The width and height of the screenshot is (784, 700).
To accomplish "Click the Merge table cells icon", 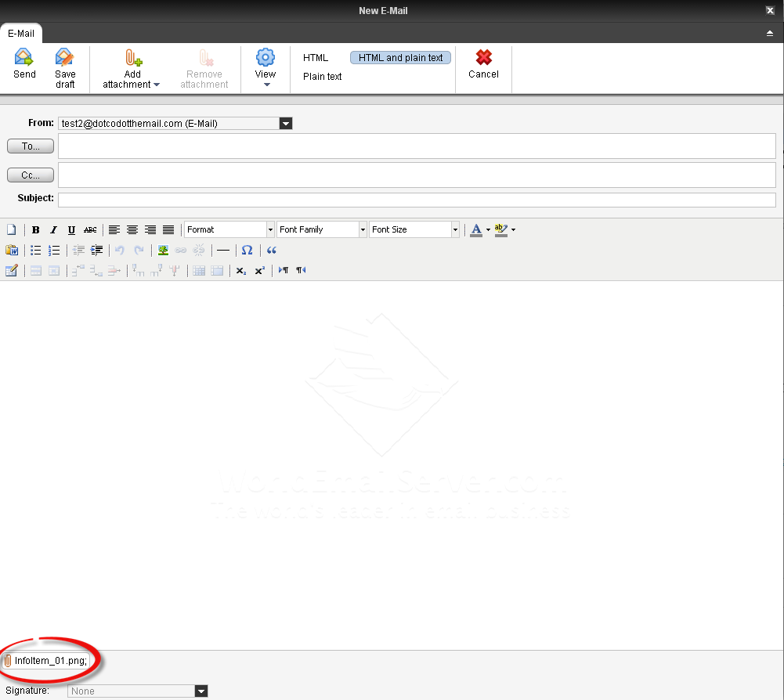I will [x=217, y=270].
